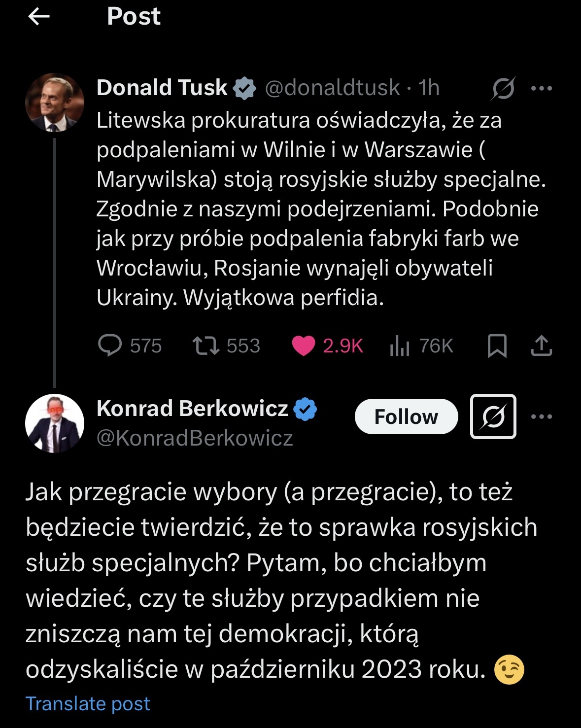Viewport: 581px width, 728px height.
Task: Open Konrad Berkowicz's profile picture
Action: point(55,423)
